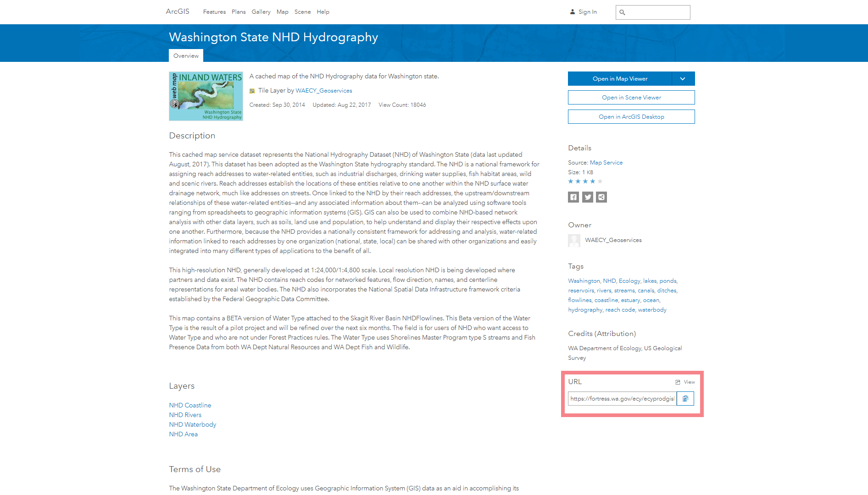The width and height of the screenshot is (868, 495).
Task: Click the star rating under Details
Action: point(585,181)
